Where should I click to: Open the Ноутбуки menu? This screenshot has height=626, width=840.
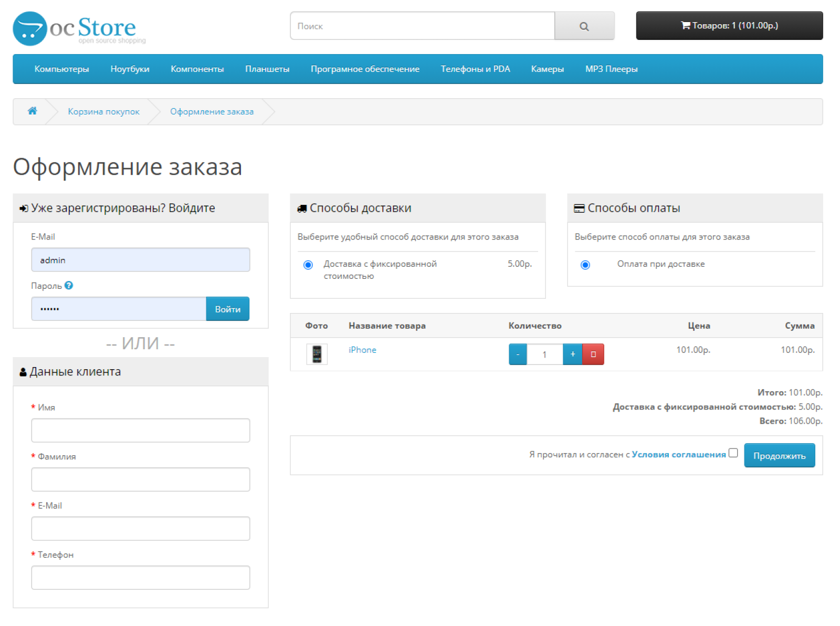pyautogui.click(x=130, y=69)
